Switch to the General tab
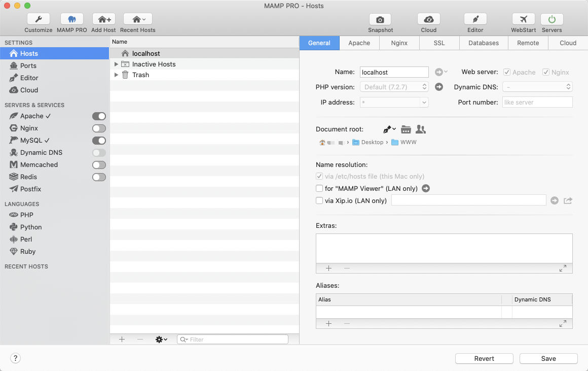This screenshot has height=371, width=588. [x=319, y=43]
